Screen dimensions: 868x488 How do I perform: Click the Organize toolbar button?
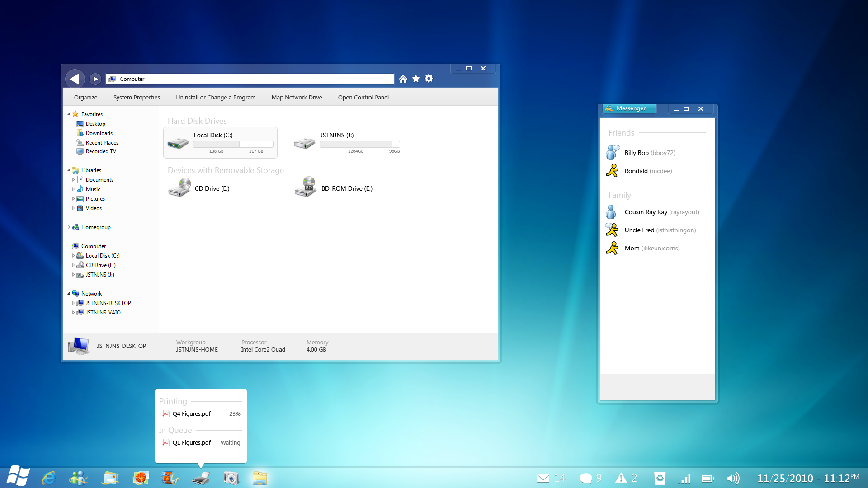click(85, 97)
